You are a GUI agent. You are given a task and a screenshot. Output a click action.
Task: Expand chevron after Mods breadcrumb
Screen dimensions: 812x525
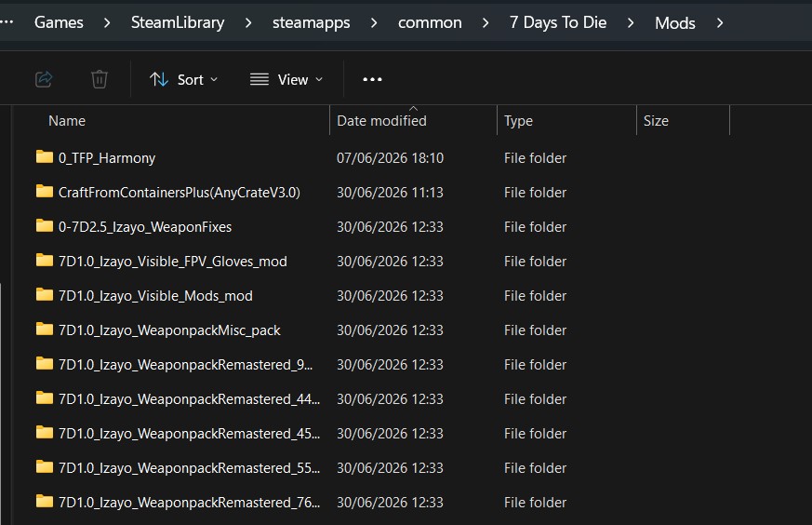(x=720, y=22)
